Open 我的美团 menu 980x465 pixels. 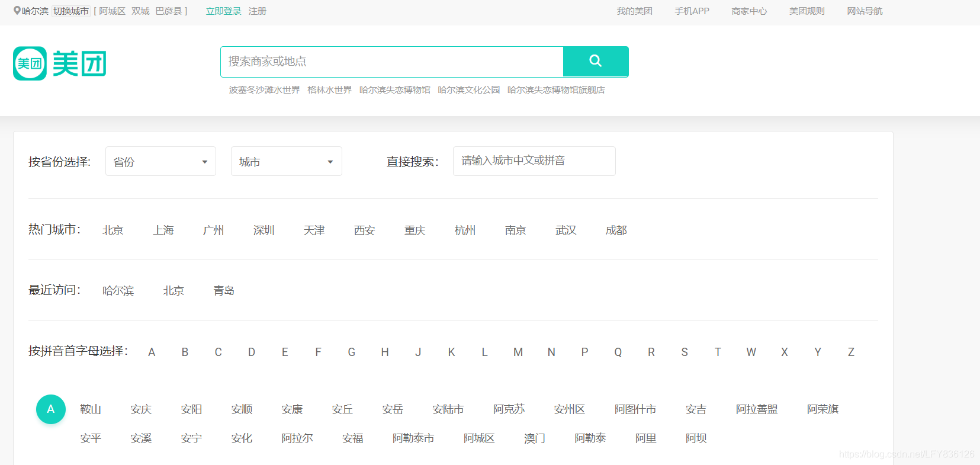coord(634,11)
